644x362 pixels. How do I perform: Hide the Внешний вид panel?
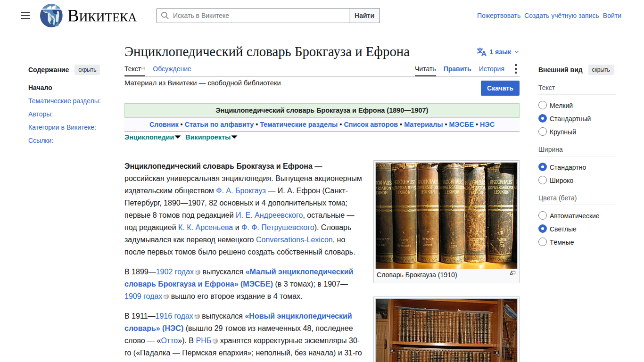pos(601,70)
